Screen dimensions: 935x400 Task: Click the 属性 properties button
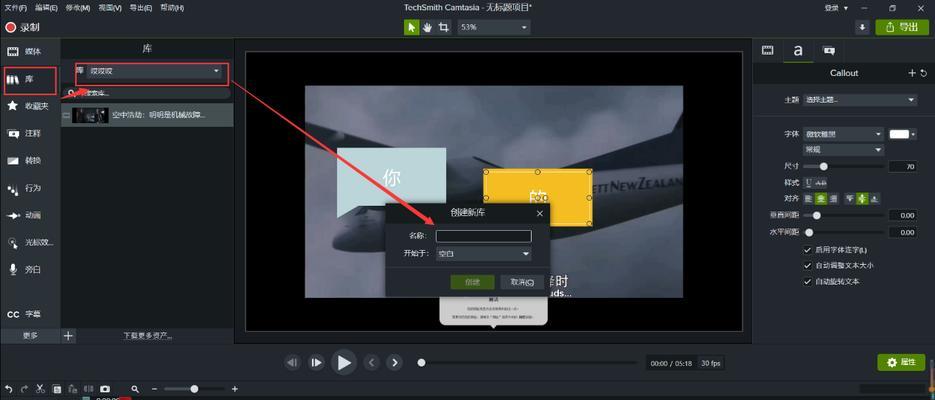(x=902, y=362)
